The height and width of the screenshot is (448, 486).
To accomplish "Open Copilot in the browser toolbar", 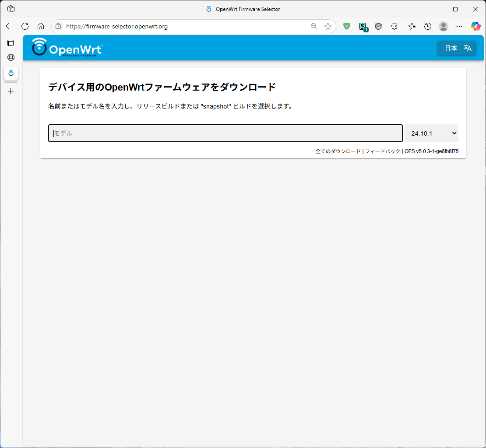I will [x=475, y=26].
